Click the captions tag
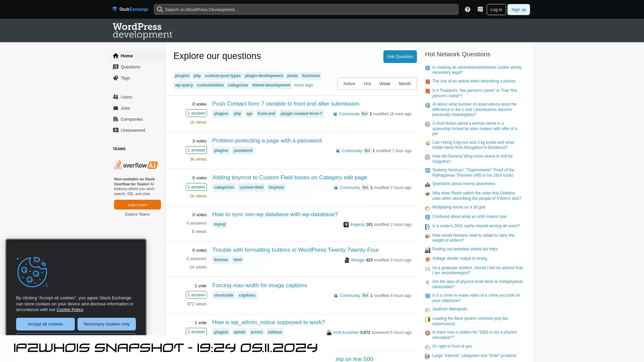This screenshot has height=362, width=644. click(247, 296)
